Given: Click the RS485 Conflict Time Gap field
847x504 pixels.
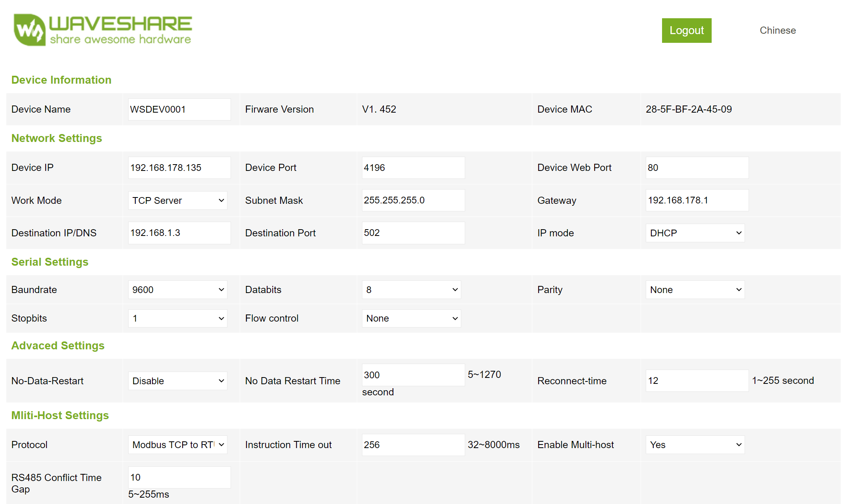Looking at the screenshot, I should [x=179, y=477].
